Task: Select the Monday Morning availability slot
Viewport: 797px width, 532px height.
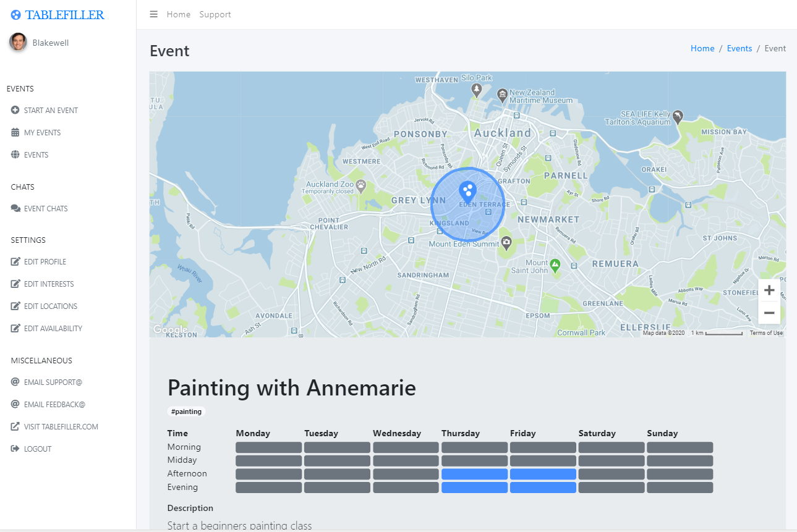Action: click(x=268, y=447)
